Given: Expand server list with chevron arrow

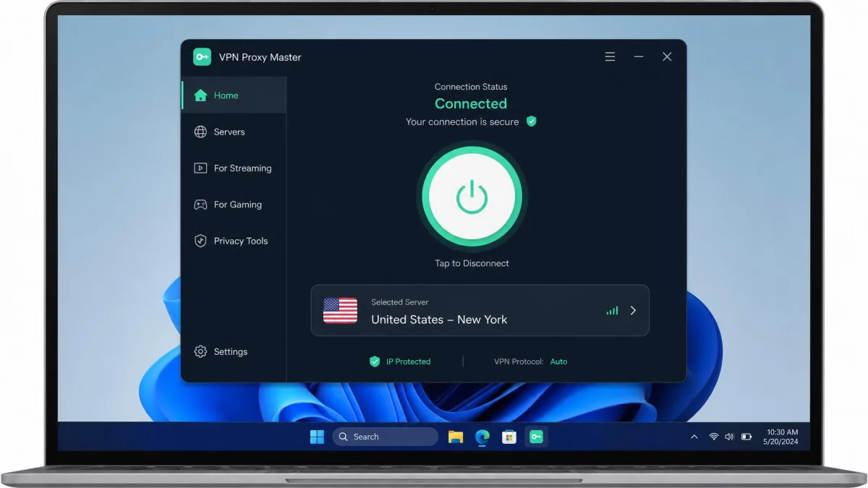Looking at the screenshot, I should tap(633, 311).
